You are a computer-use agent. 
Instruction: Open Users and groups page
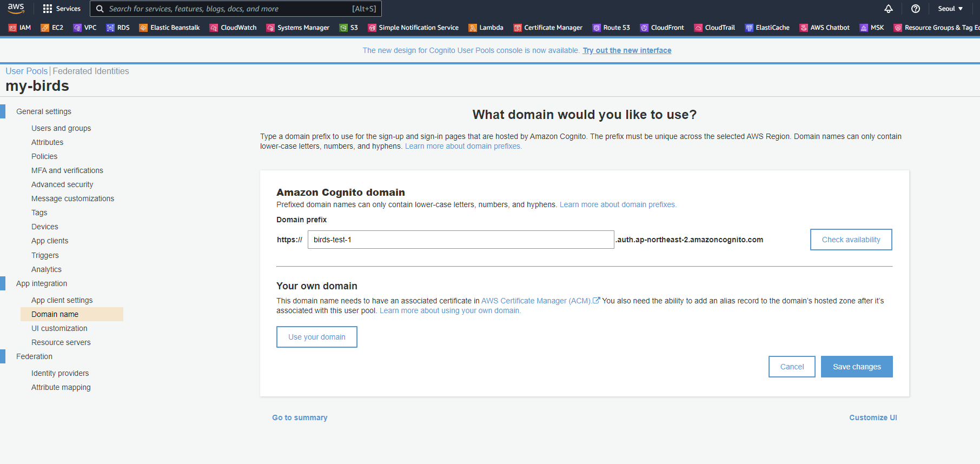[x=61, y=128]
